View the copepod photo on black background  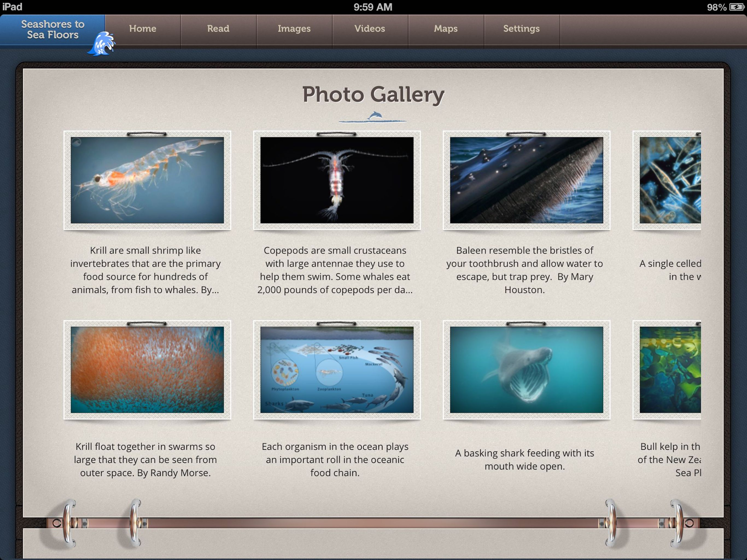[337, 180]
